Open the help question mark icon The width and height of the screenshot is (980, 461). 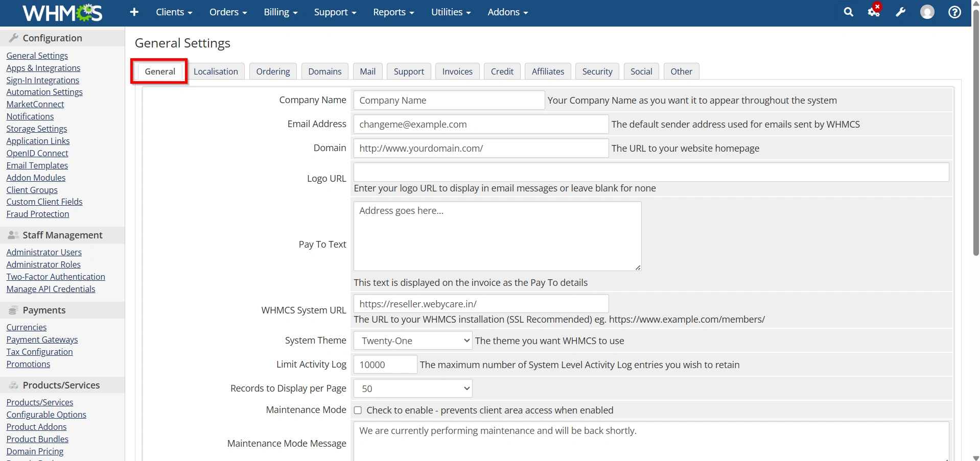pyautogui.click(x=954, y=12)
